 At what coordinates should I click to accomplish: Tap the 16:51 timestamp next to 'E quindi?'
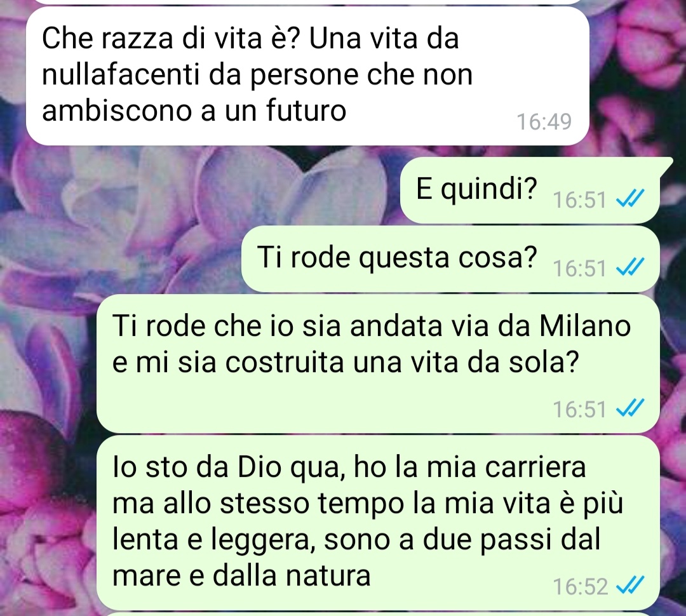coord(580,201)
